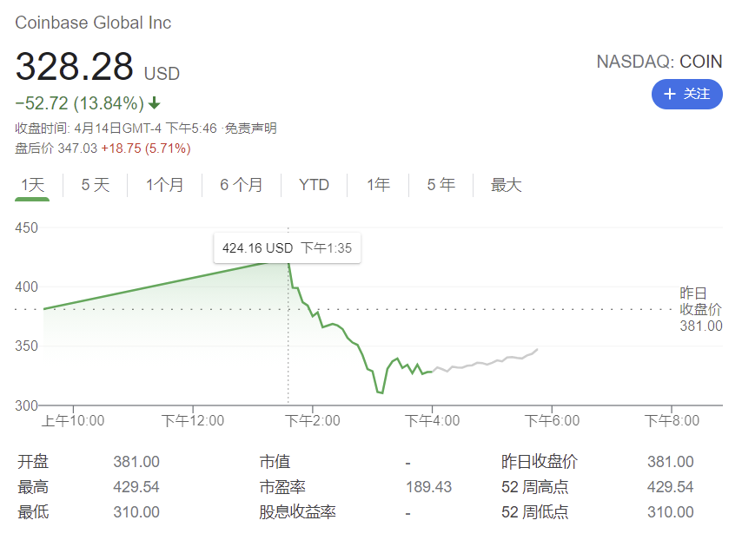The height and width of the screenshot is (560, 742).
Task: View the 1年 stock performance
Action: click(x=377, y=185)
